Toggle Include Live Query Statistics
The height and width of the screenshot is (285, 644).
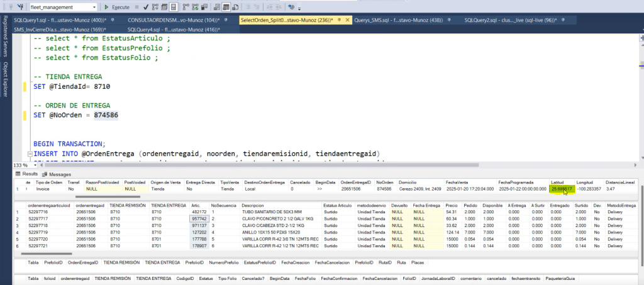click(x=195, y=8)
